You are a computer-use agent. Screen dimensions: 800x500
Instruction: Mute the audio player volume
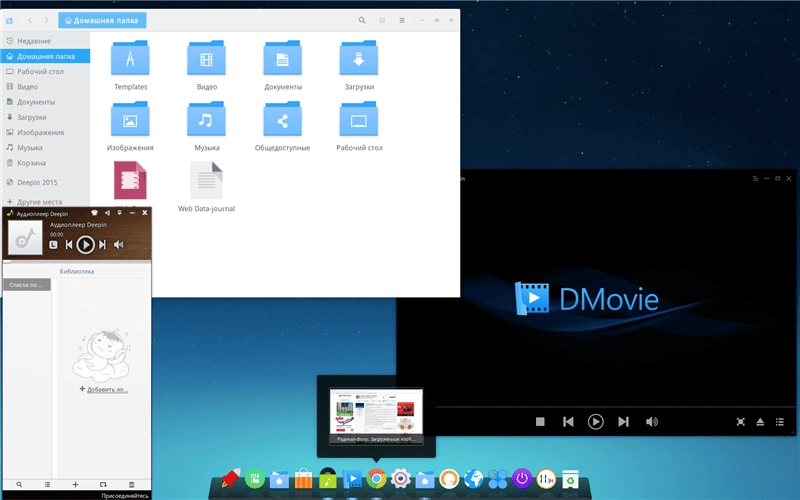pyautogui.click(x=118, y=245)
